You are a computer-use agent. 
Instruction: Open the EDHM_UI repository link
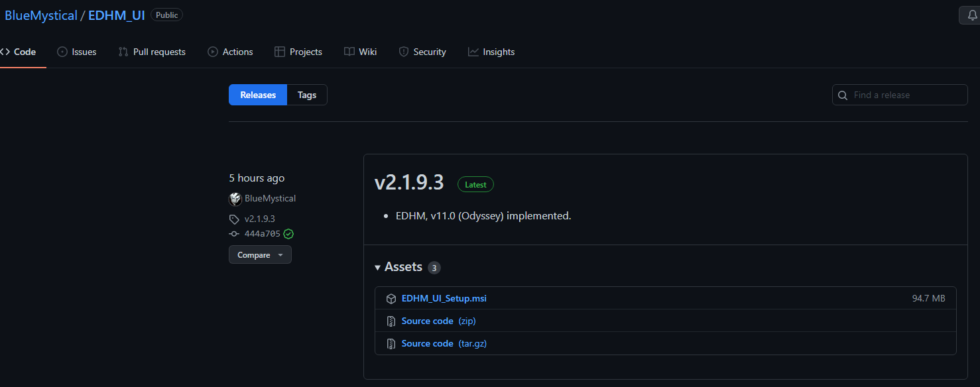(x=117, y=15)
